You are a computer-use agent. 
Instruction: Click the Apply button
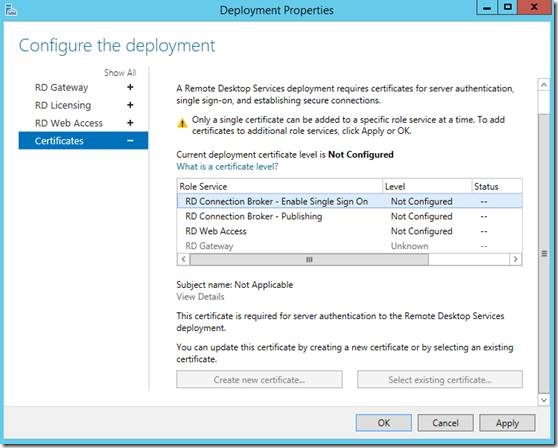(507, 423)
